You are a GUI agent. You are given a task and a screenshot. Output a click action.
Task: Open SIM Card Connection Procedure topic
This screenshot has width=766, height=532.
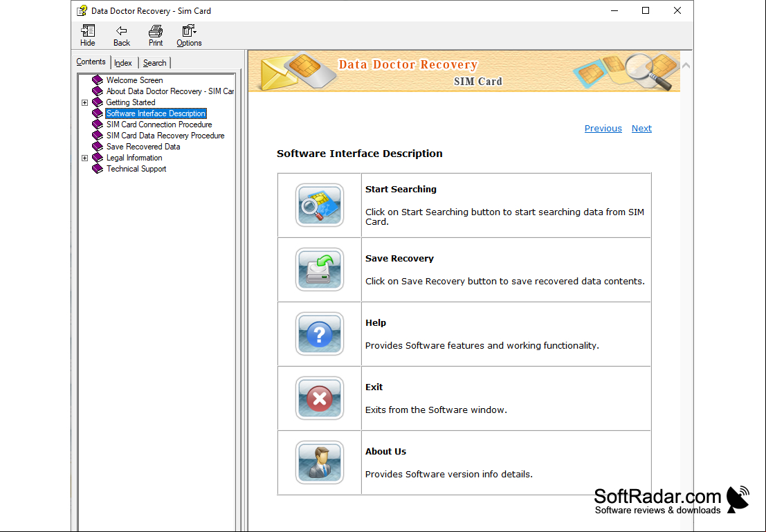(x=159, y=125)
